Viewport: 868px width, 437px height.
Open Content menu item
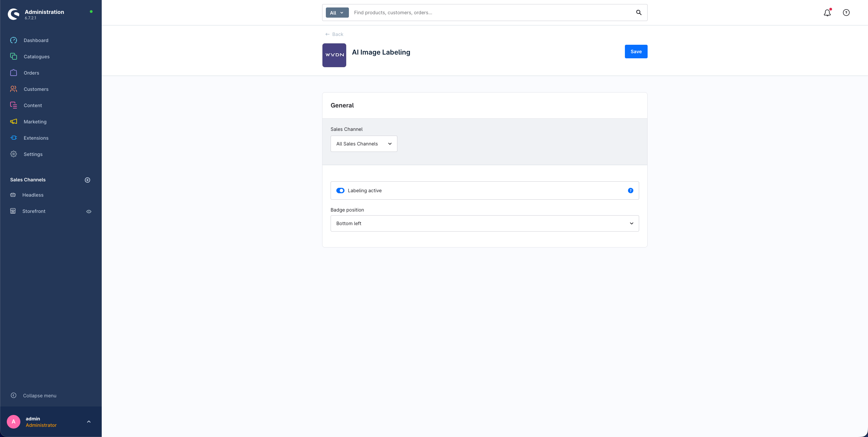point(33,105)
